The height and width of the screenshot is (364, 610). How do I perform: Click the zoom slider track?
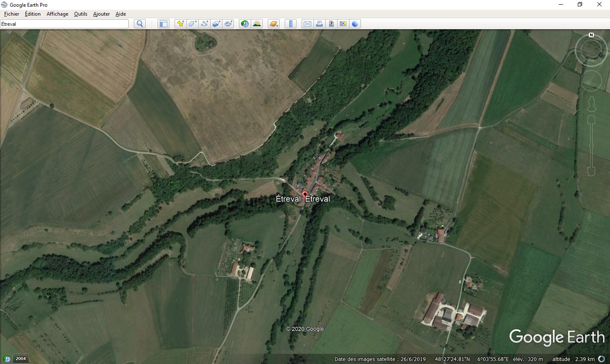pyautogui.click(x=591, y=145)
